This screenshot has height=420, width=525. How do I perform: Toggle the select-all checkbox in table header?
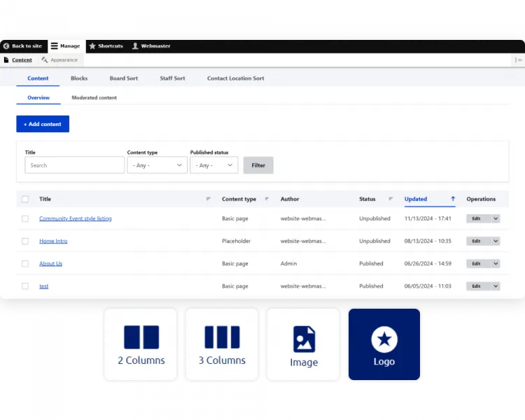[25, 199]
